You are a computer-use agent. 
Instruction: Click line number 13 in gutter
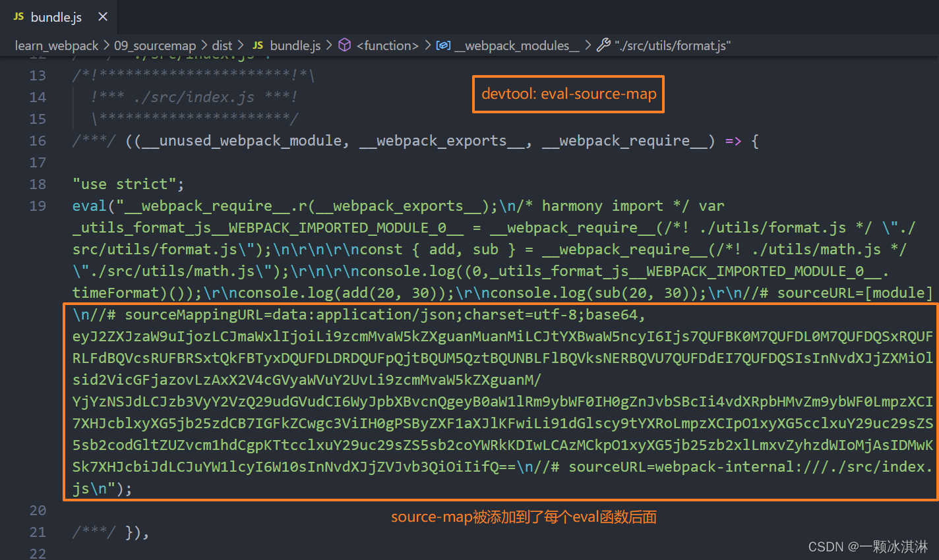point(38,76)
